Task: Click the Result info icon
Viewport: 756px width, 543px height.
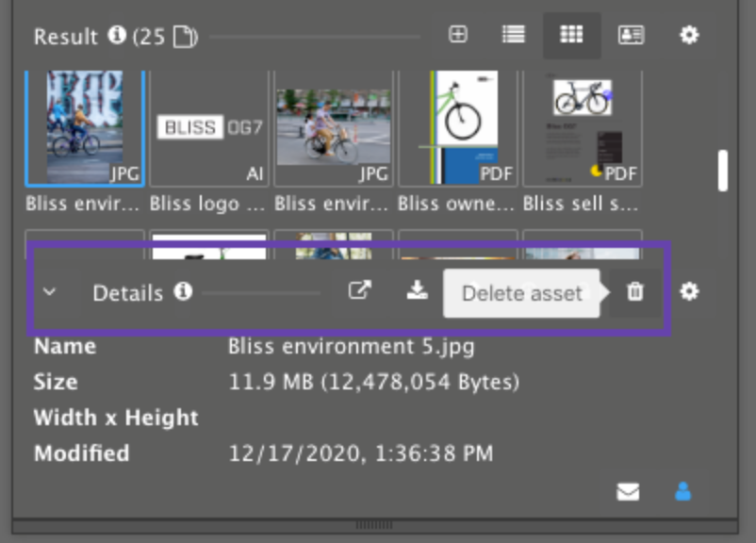Action: click(x=117, y=35)
